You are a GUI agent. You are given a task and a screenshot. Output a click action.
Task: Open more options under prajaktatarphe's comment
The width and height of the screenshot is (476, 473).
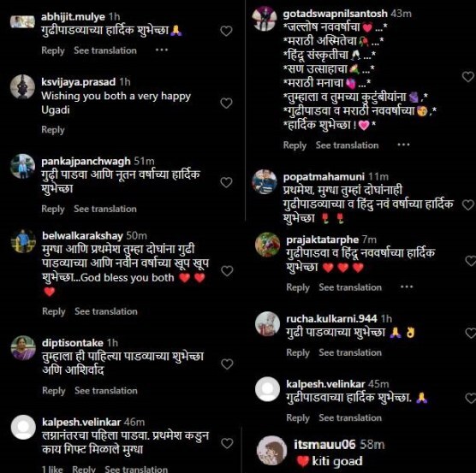pos(407,287)
